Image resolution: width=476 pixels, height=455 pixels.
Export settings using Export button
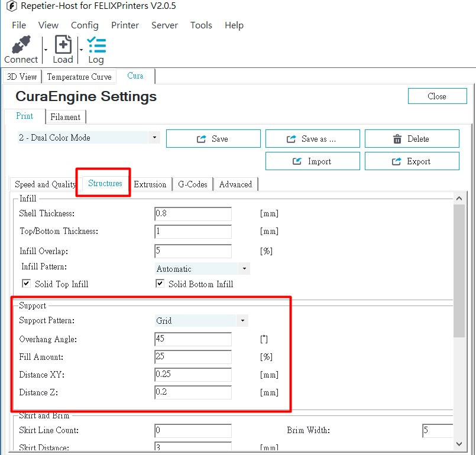click(x=412, y=161)
